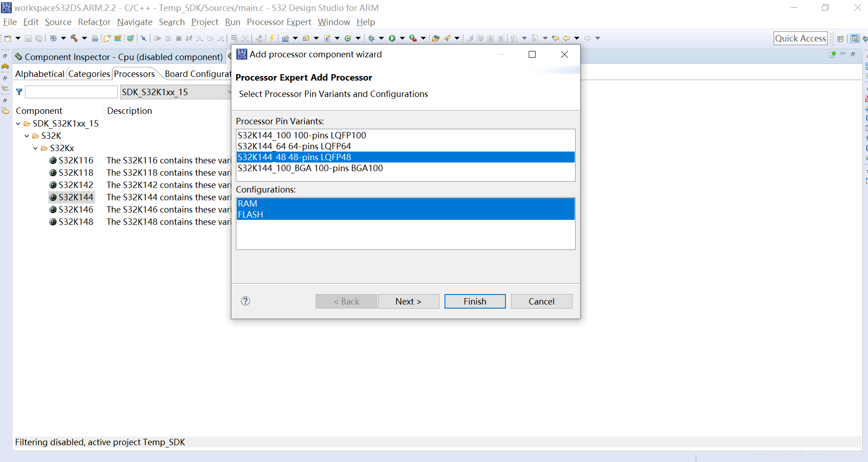Select S32K146 in component tree
This screenshot has height=462, width=868.
coord(76,209)
